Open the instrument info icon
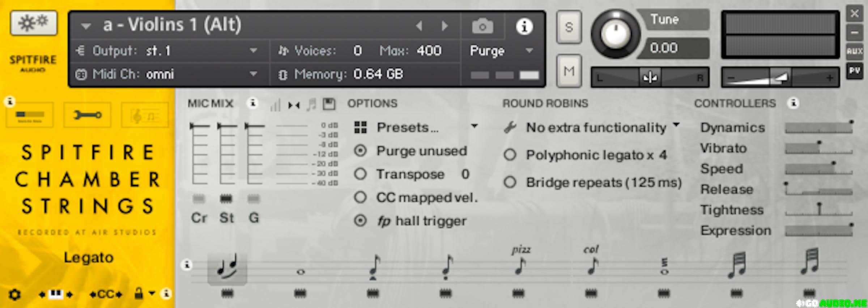This screenshot has height=308, width=868. (524, 26)
